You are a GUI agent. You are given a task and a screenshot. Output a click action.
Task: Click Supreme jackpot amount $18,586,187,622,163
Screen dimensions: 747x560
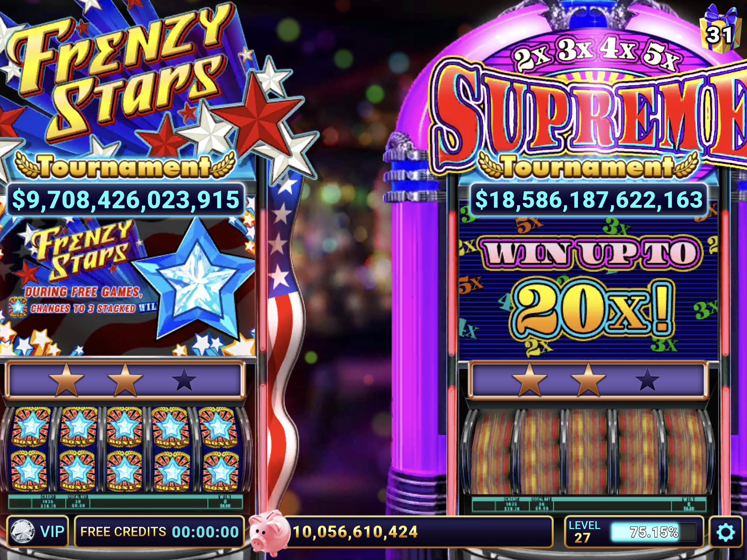[589, 200]
